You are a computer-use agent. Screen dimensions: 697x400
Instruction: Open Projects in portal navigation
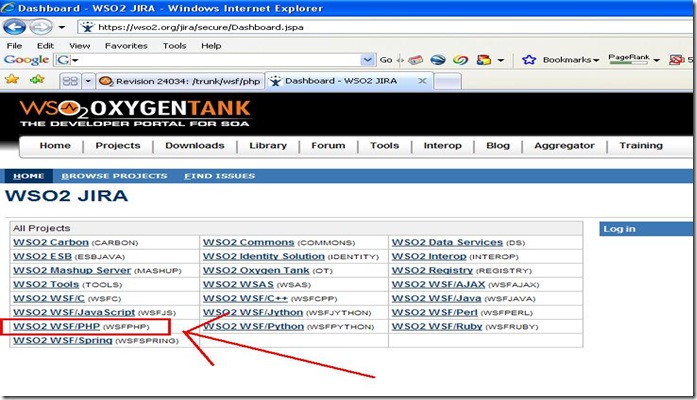pyautogui.click(x=118, y=145)
